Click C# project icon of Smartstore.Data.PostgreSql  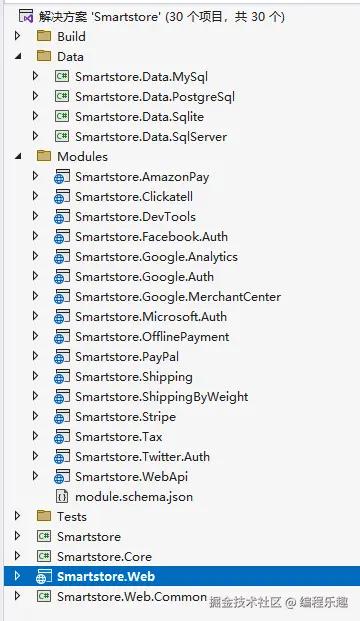pos(62,97)
